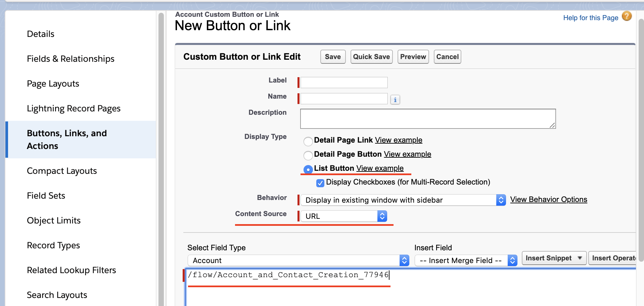Open Fields & Relationships in sidebar
Screen dimensions: 644x306
(71, 59)
